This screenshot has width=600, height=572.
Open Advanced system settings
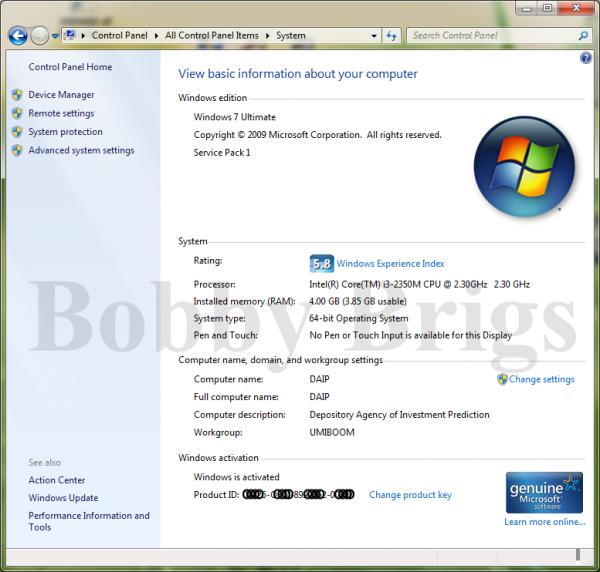tap(81, 150)
